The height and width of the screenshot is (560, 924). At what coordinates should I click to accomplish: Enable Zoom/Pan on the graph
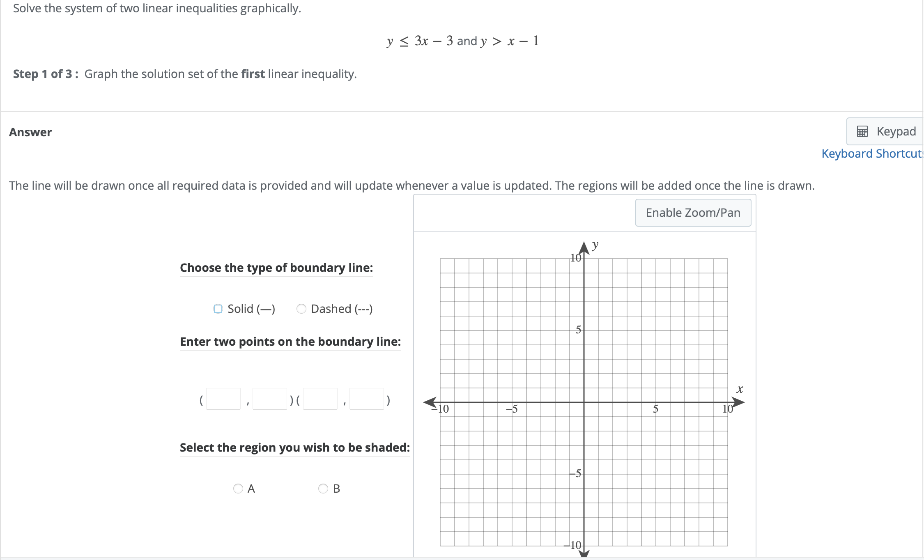pos(693,213)
